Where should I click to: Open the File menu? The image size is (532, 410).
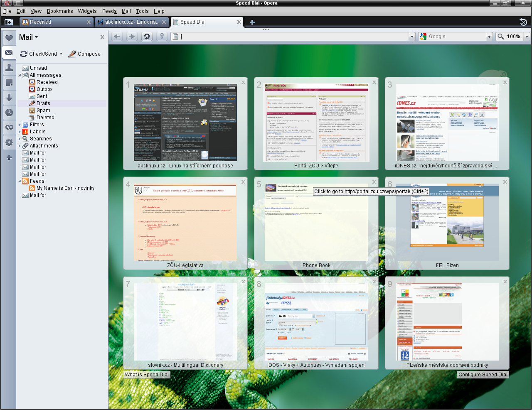coord(7,11)
